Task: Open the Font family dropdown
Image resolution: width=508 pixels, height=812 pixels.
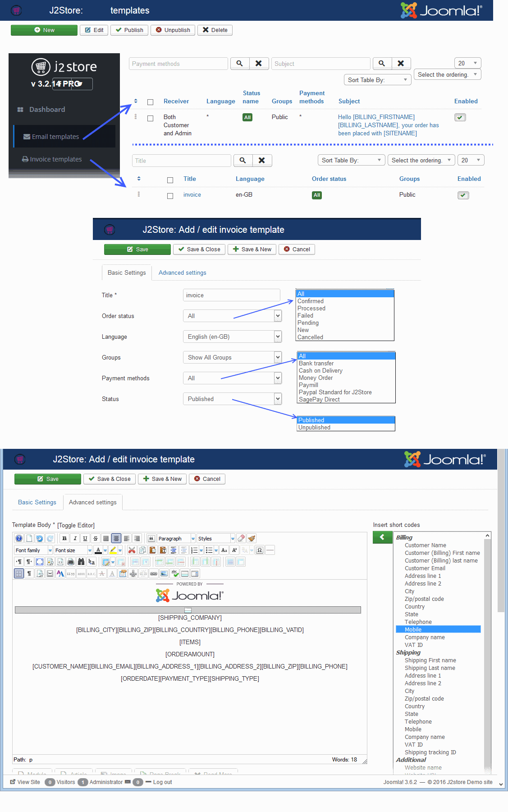Action: click(34, 550)
